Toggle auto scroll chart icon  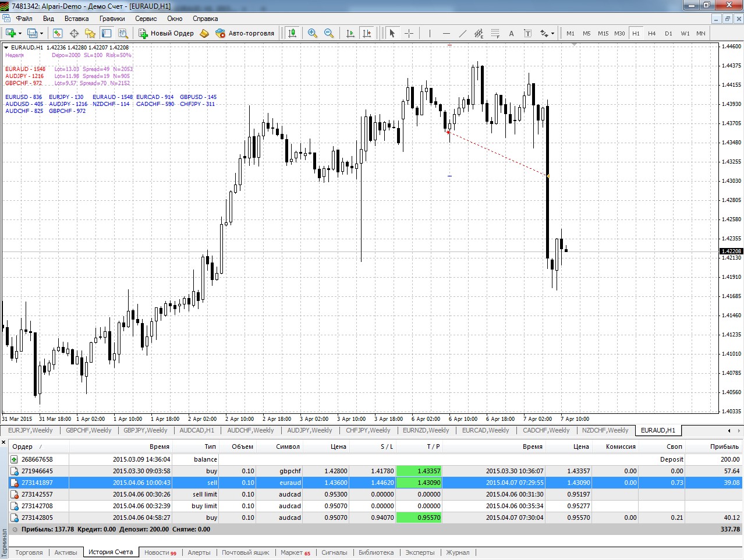tap(350, 33)
